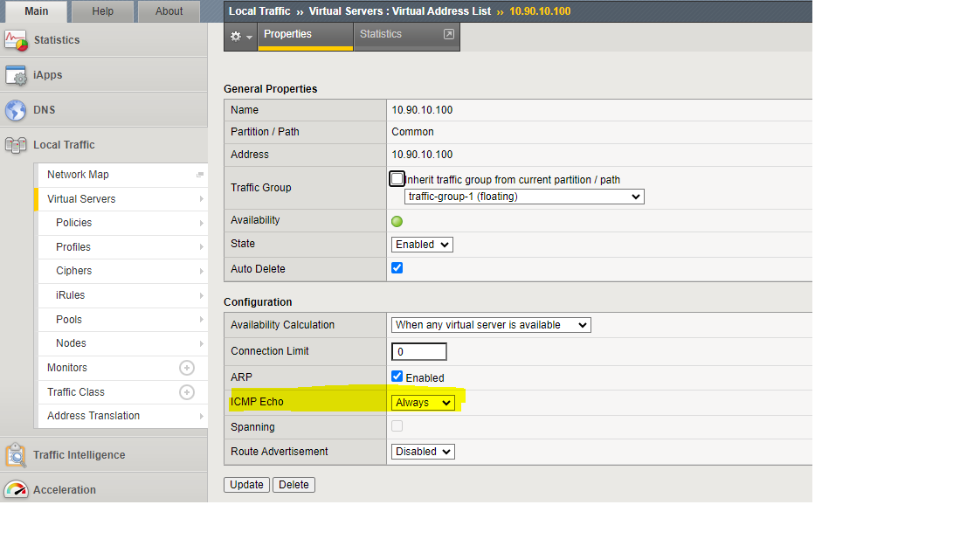Open Statistics tab pop-out icon
This screenshot has height=560, width=960.
tap(449, 34)
